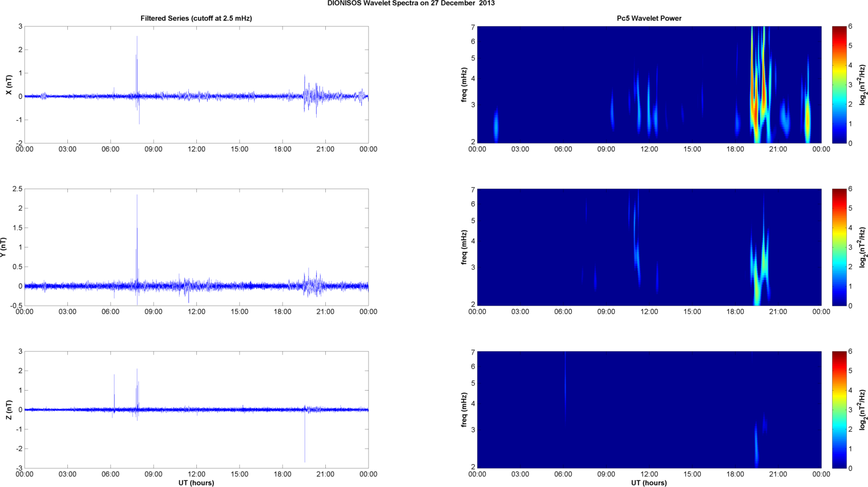Click 'freq (mHz)' label of middle wavelet plot

(465, 247)
